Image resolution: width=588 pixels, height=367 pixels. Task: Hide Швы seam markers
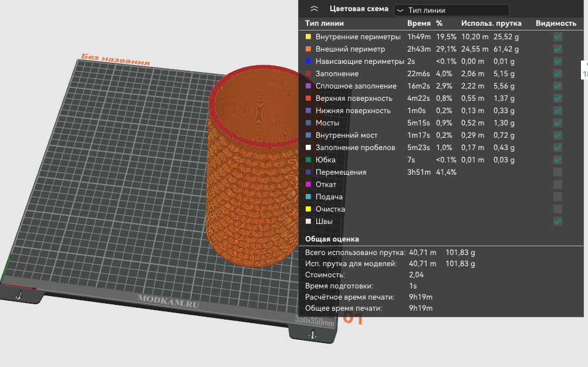[x=557, y=222]
